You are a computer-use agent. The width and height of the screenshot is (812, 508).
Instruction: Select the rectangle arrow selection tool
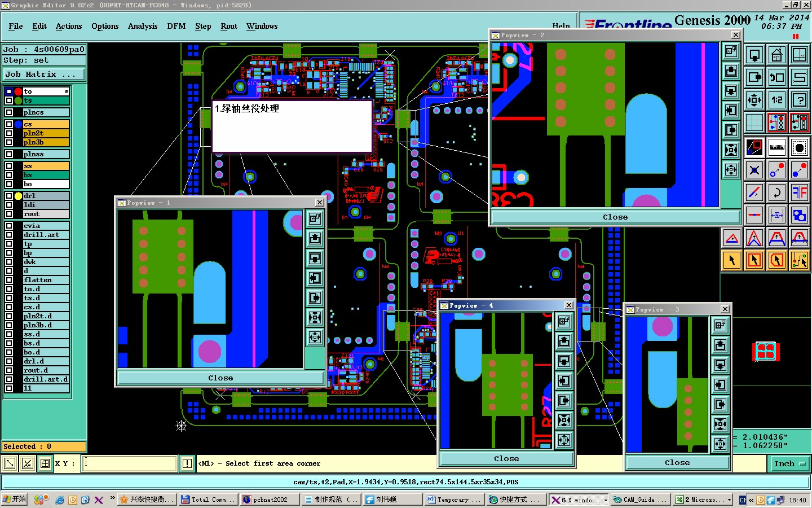pos(754,260)
